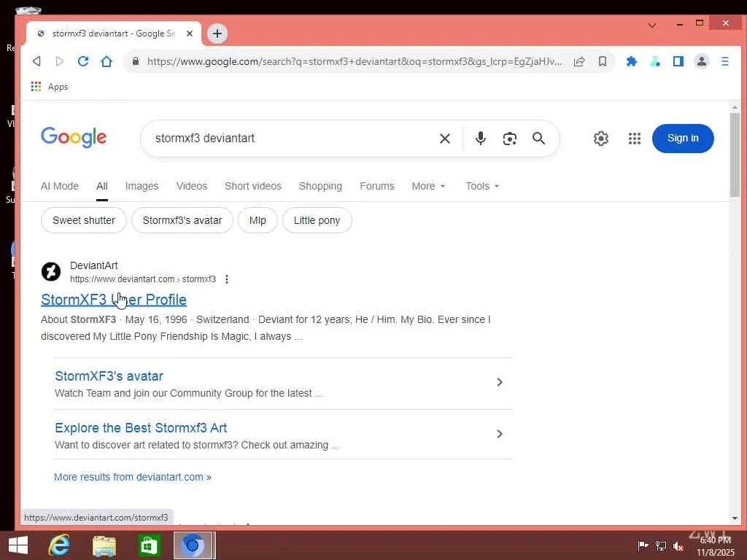Open the browser main menu icon

coord(724,61)
